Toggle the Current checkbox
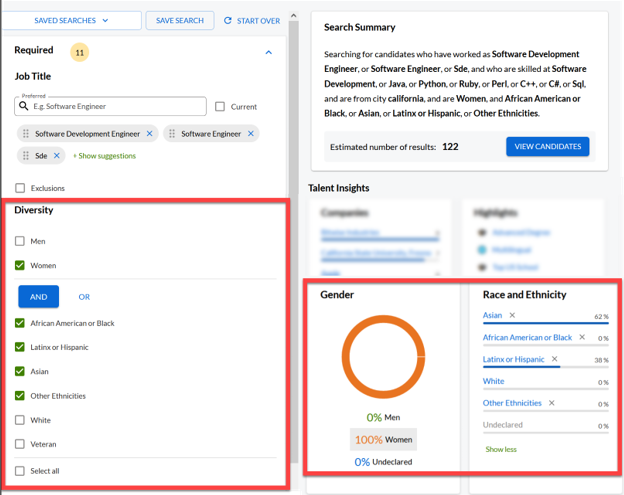The width and height of the screenshot is (624, 495). click(x=220, y=107)
